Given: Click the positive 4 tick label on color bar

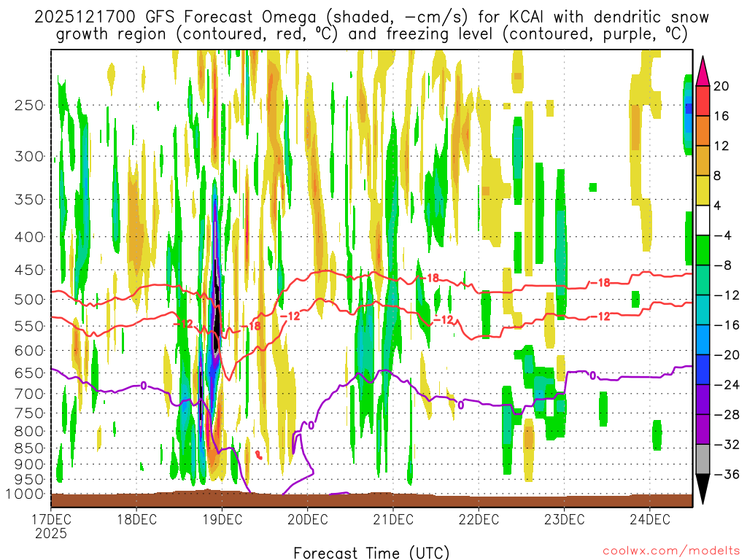Looking at the screenshot, I should point(718,206).
